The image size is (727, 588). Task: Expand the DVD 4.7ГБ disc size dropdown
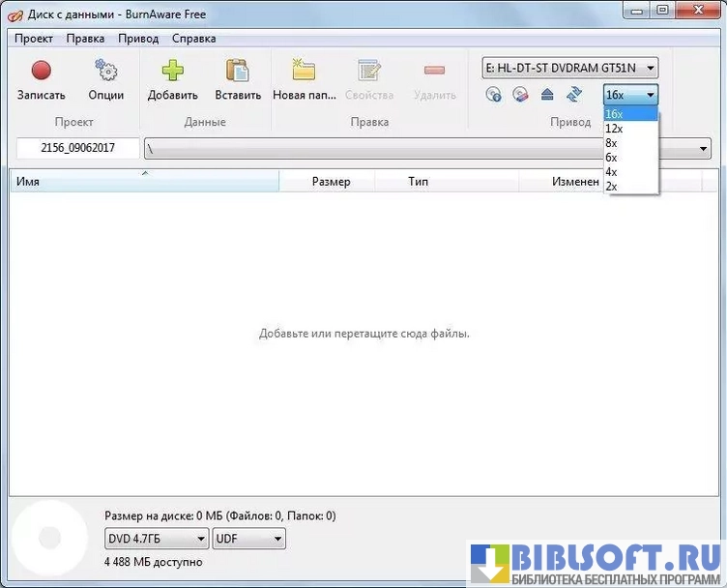157,539
